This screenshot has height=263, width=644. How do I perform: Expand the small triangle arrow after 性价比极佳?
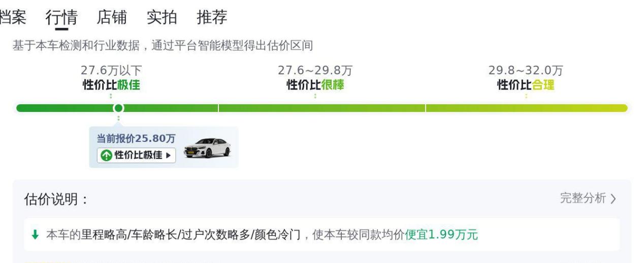click(x=168, y=155)
